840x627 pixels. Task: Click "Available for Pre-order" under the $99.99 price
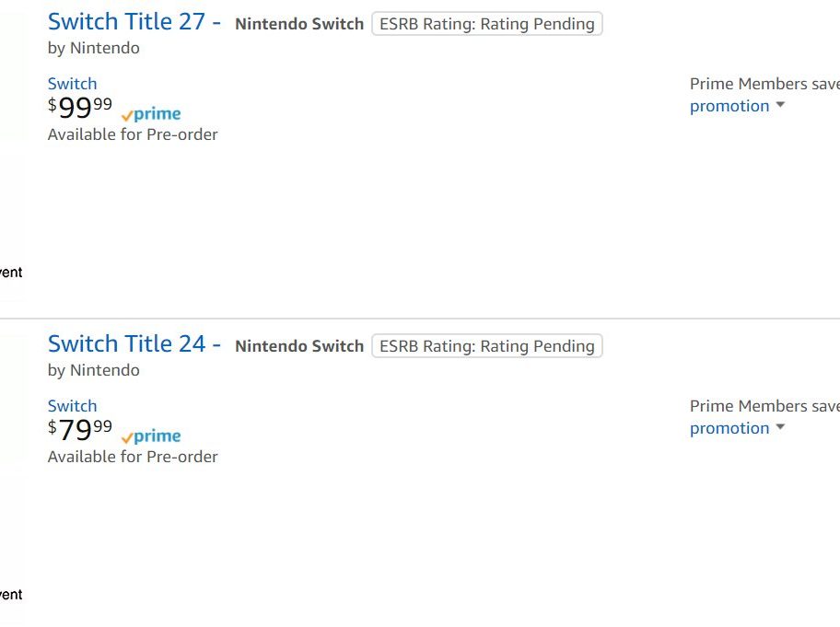coord(133,134)
